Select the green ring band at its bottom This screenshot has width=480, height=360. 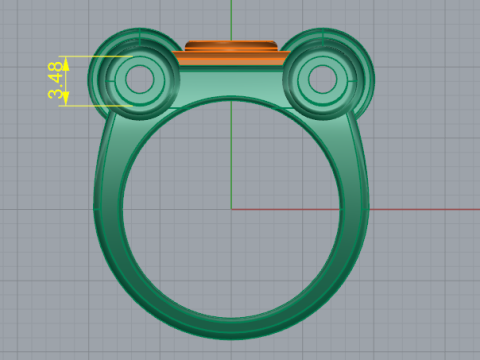[231, 328]
